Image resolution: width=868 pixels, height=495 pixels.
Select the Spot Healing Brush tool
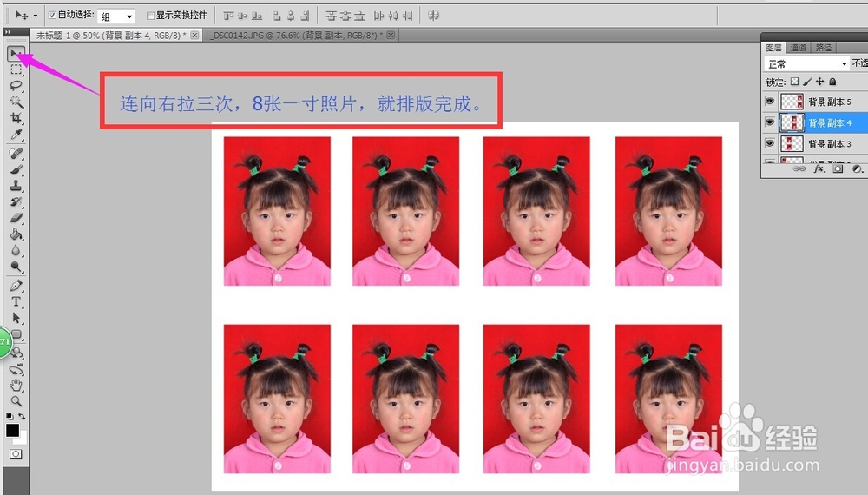(x=16, y=154)
